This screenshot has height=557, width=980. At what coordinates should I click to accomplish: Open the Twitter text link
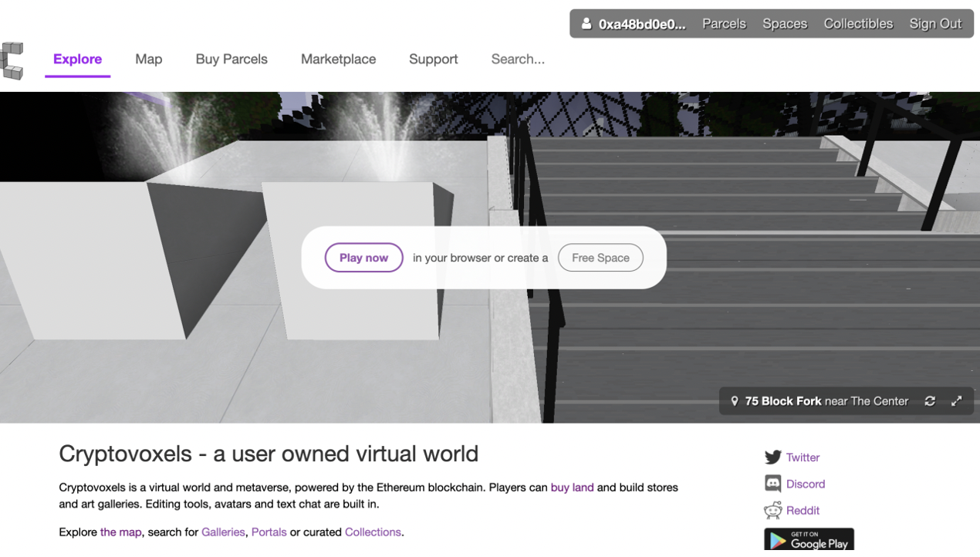803,457
